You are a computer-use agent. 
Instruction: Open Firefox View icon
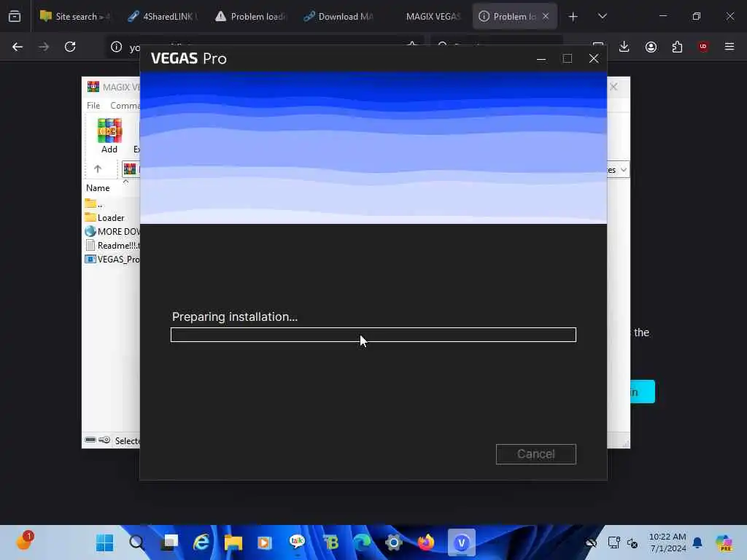(x=15, y=16)
